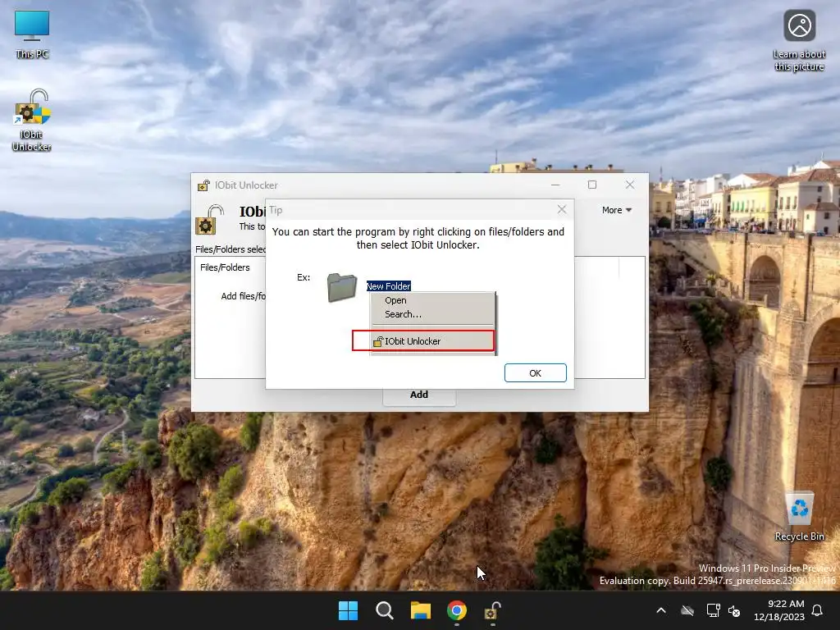Screen dimensions: 840x630
Task: Open taskbar Search
Action: click(385, 610)
